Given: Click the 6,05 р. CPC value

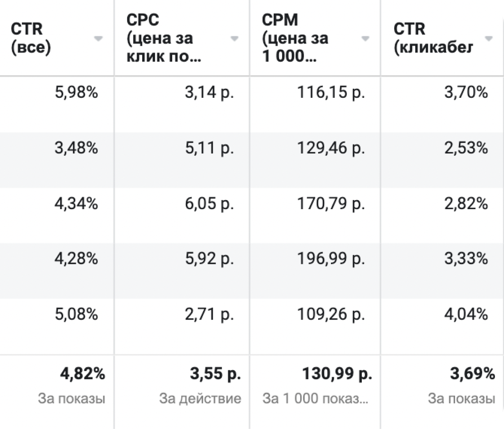Looking at the screenshot, I should pyautogui.click(x=209, y=204).
